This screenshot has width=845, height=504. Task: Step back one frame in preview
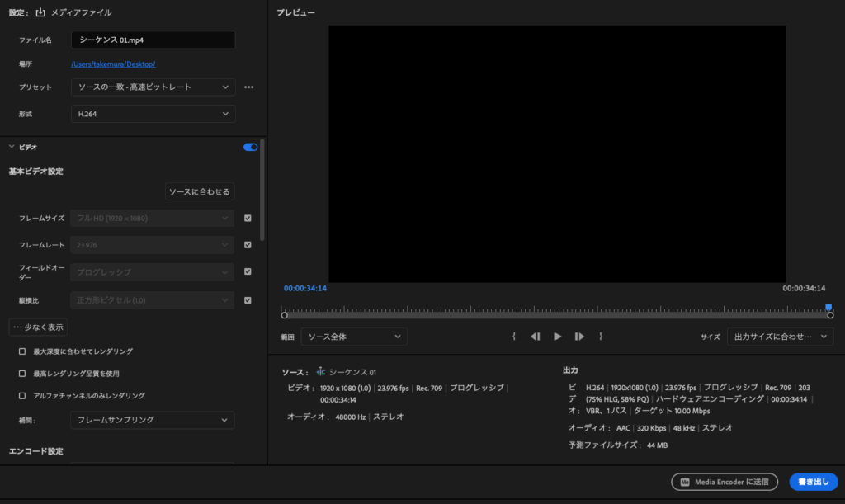(536, 337)
